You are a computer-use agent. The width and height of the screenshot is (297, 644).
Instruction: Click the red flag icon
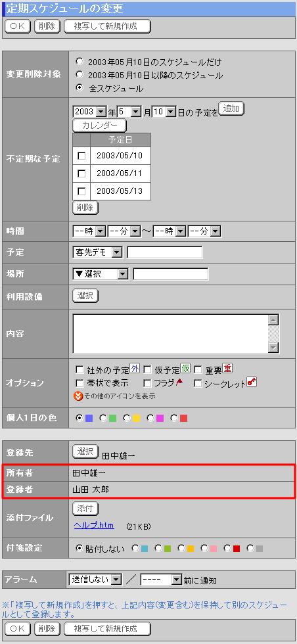coord(179,382)
